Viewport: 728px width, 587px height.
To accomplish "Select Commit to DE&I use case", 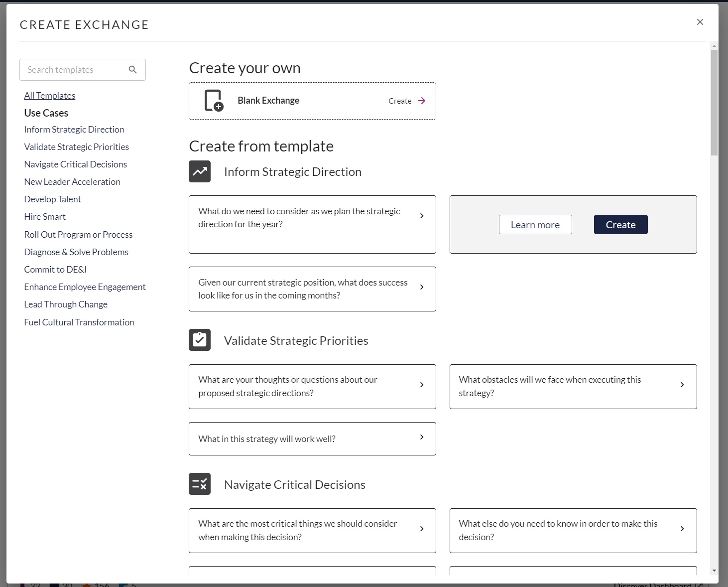I will tap(55, 270).
